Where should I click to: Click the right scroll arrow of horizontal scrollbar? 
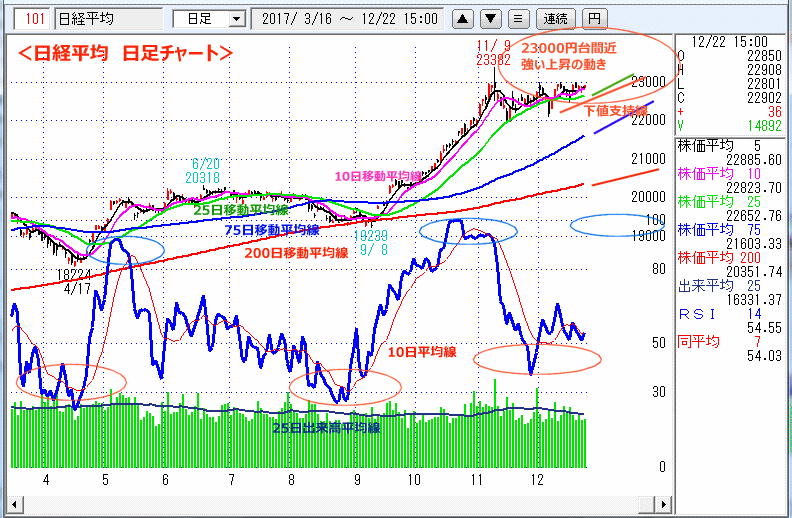[x=663, y=504]
